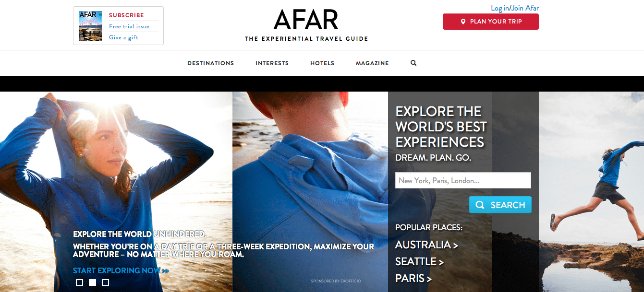Click the Free trial issue link
The image size is (644, 292).
(x=129, y=27)
